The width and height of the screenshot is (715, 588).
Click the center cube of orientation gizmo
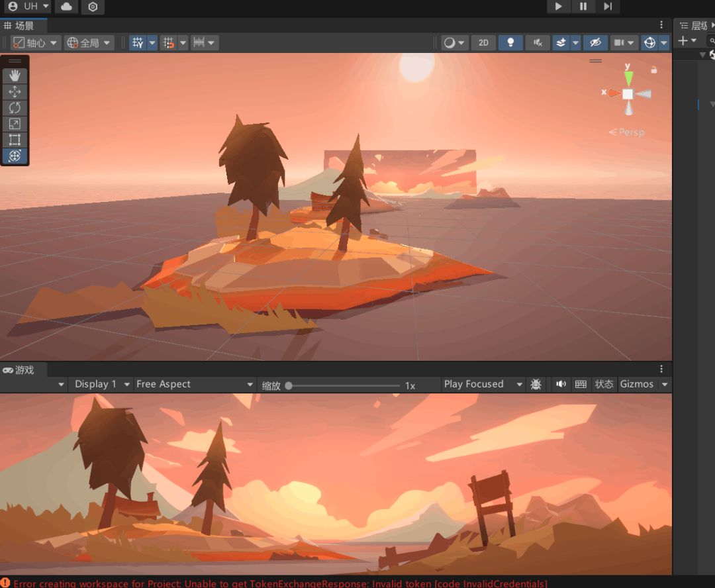click(x=628, y=94)
